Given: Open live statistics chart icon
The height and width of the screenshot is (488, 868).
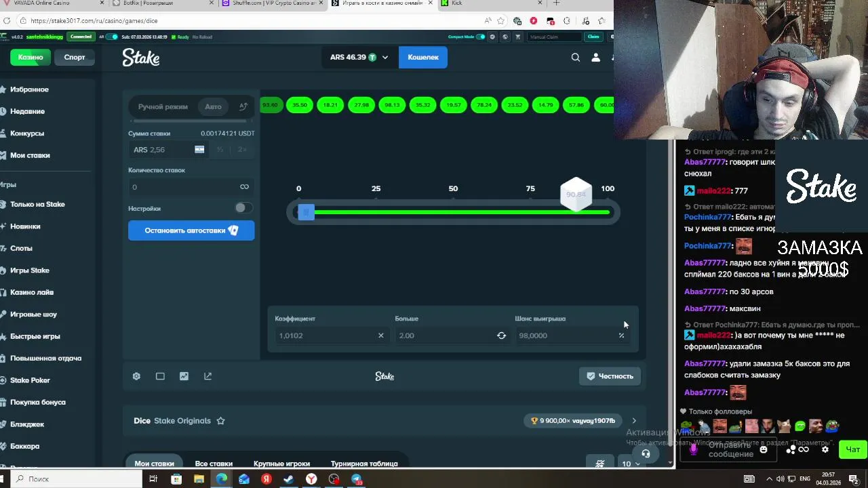Looking at the screenshot, I should pyautogui.click(x=184, y=376).
